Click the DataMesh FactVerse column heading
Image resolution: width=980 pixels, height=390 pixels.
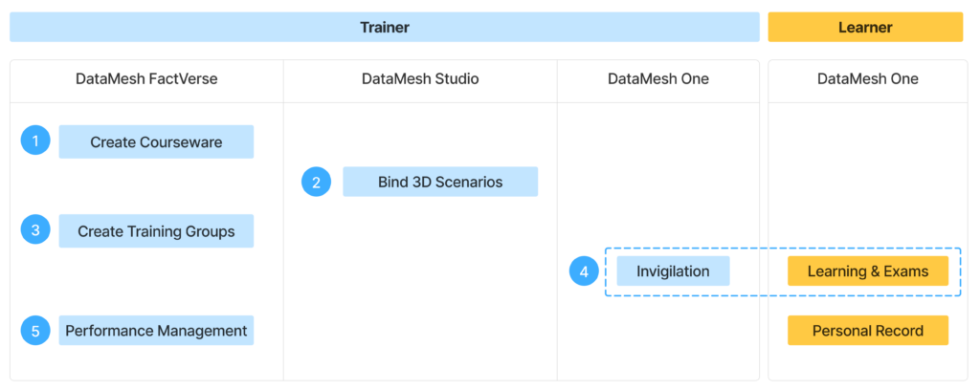pos(146,79)
